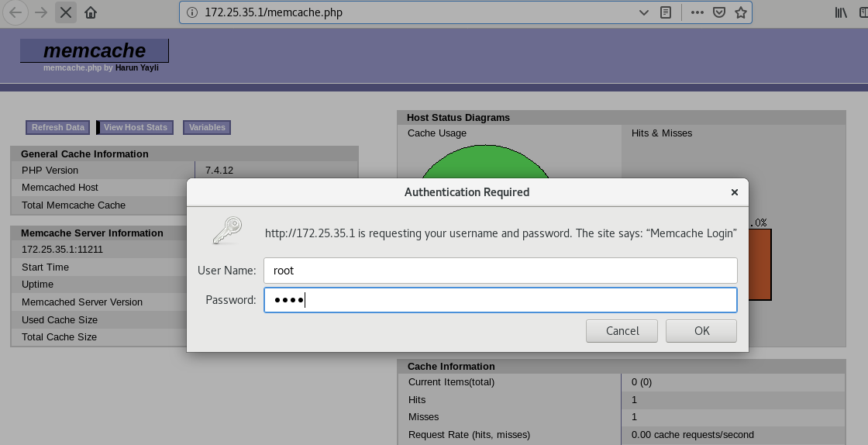Click the brown Hits & Misses bar
The width and height of the screenshot is (868, 445).
pos(759,264)
